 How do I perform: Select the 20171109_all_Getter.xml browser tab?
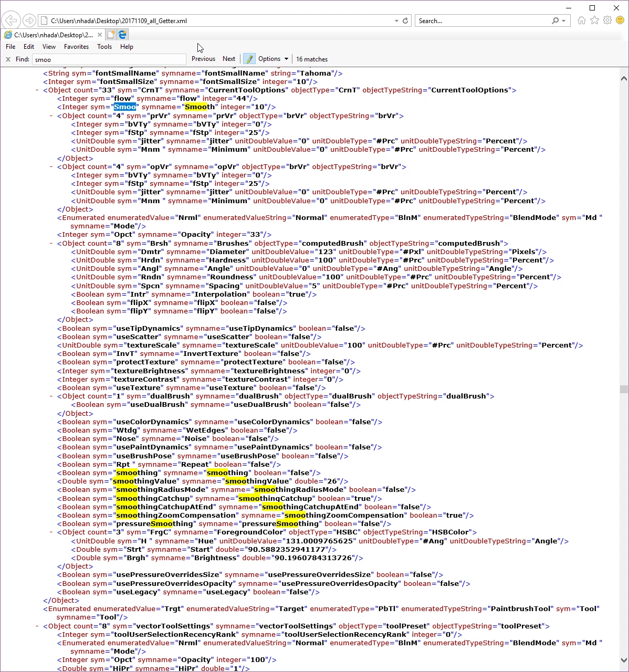[53, 35]
